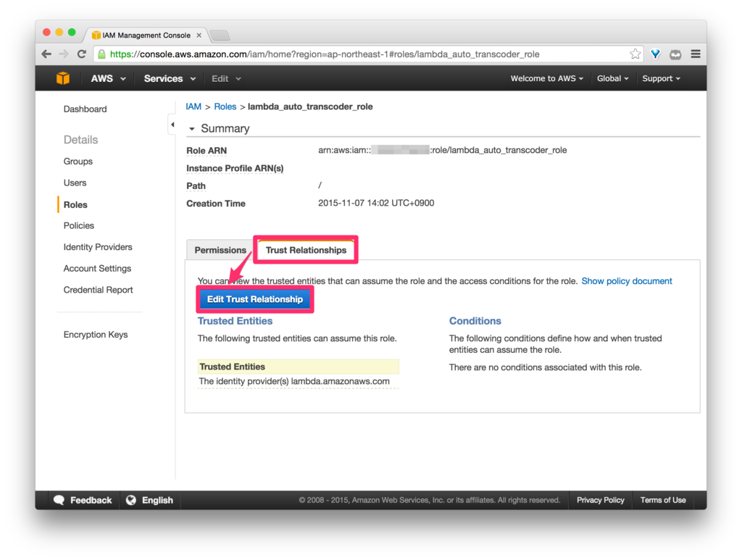Click the Role ARN value text
The height and width of the screenshot is (560, 742).
coord(443,150)
